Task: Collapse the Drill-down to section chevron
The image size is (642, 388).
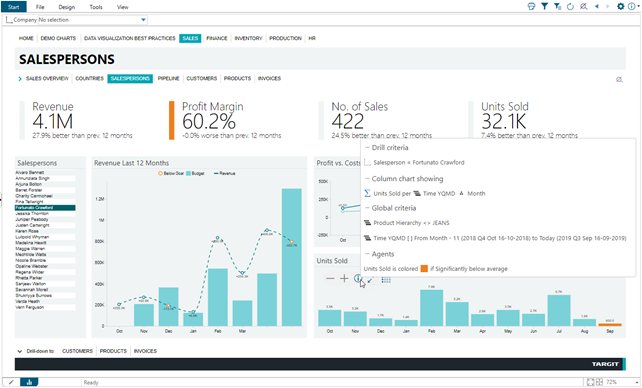Action: [x=20, y=351]
